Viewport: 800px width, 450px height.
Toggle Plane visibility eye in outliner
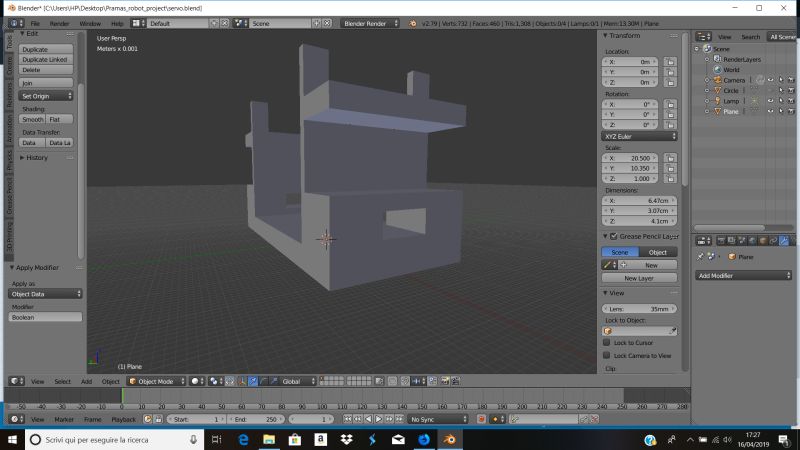770,111
